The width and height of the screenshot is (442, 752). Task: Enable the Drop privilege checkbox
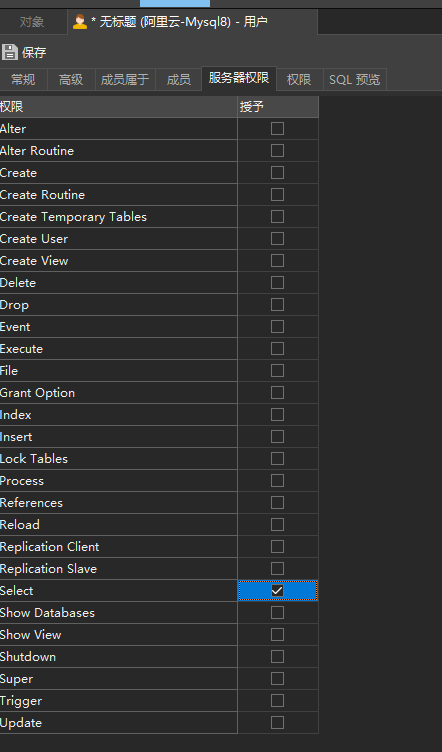[277, 305]
